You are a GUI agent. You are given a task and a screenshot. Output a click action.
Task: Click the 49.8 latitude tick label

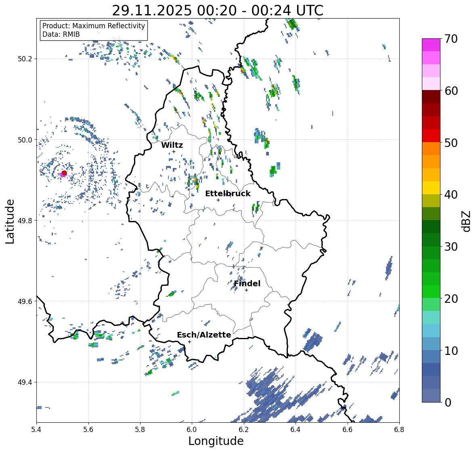[x=25, y=220]
